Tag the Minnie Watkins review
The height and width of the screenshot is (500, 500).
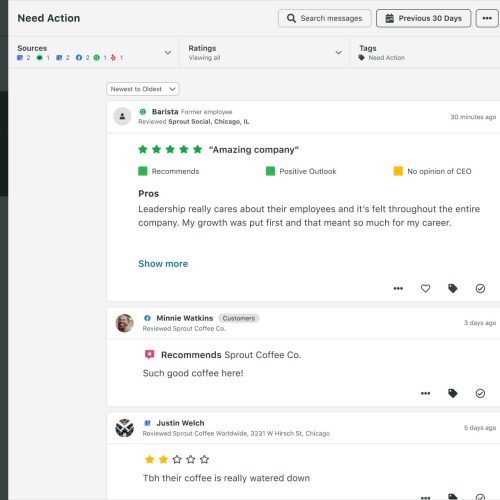pyautogui.click(x=453, y=393)
